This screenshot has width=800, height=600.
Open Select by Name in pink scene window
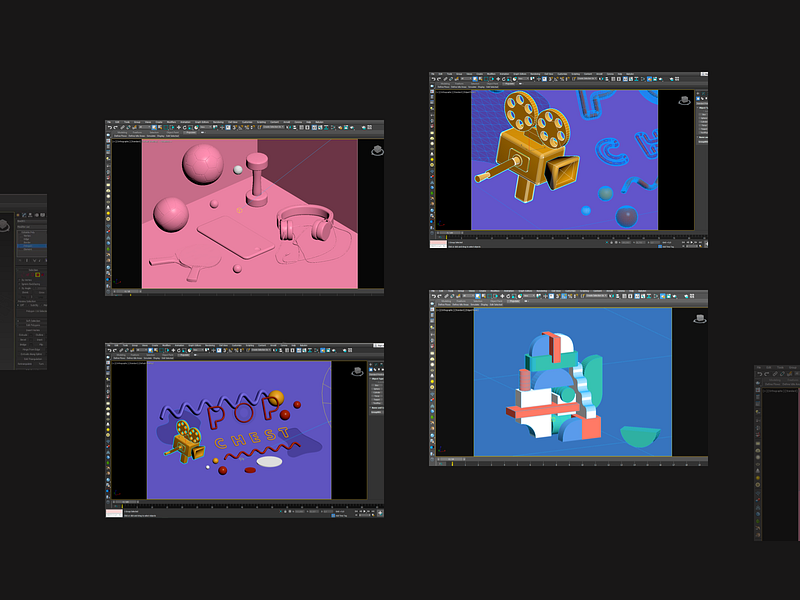160,128
